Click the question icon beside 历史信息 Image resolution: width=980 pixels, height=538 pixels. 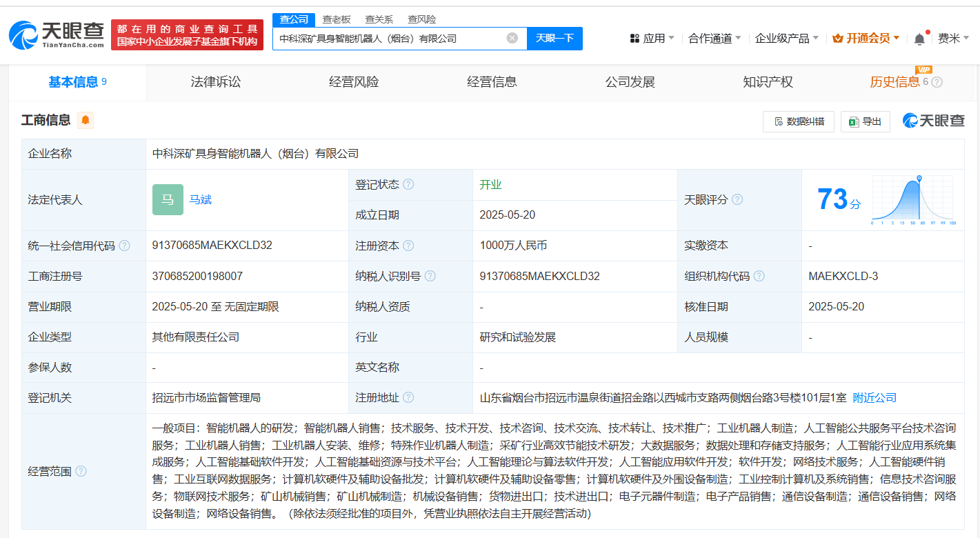point(936,81)
